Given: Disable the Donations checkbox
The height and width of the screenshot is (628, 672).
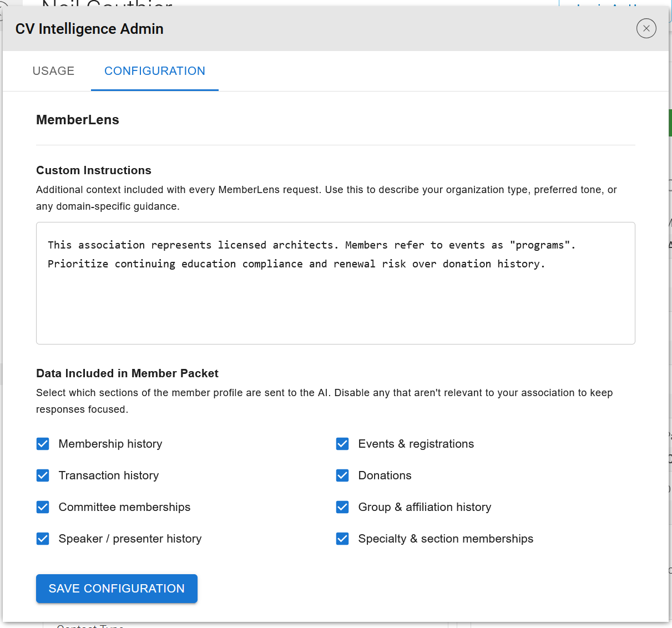Looking at the screenshot, I should [342, 475].
